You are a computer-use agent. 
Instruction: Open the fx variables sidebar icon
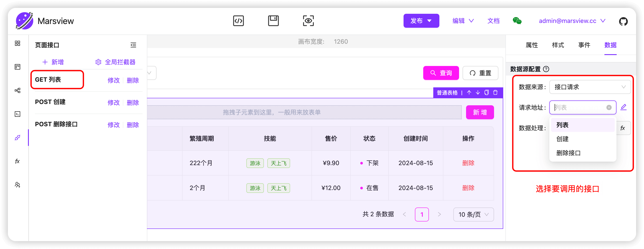(x=17, y=161)
